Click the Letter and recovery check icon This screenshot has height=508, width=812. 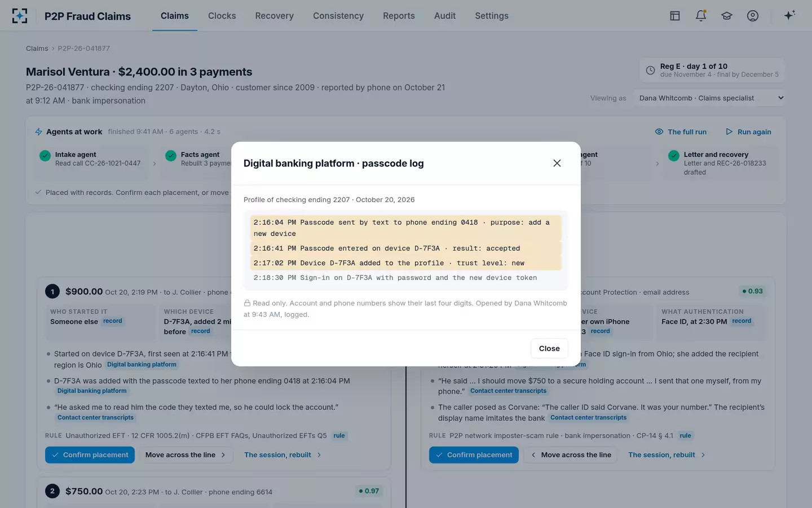[673, 156]
